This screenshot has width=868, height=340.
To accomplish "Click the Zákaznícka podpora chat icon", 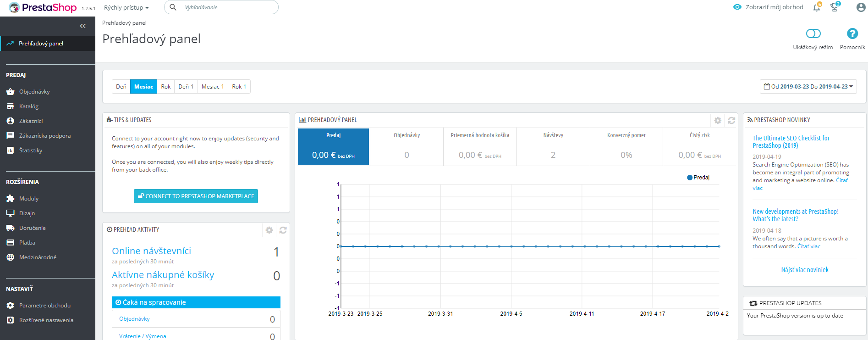I will pyautogui.click(x=11, y=136).
